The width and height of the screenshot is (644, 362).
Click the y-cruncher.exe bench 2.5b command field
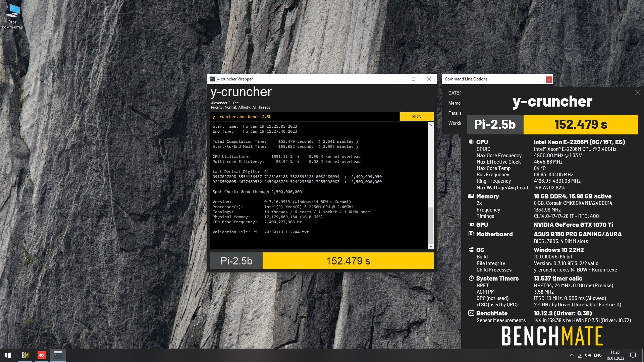coord(305,117)
